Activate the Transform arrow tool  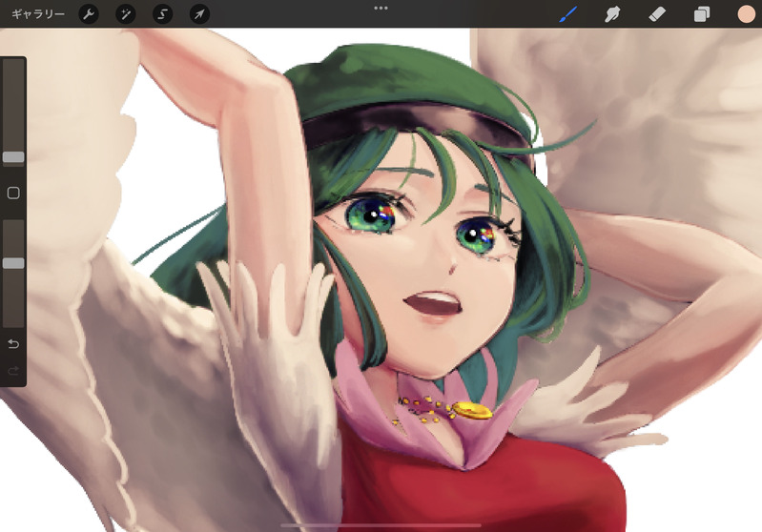pos(199,14)
